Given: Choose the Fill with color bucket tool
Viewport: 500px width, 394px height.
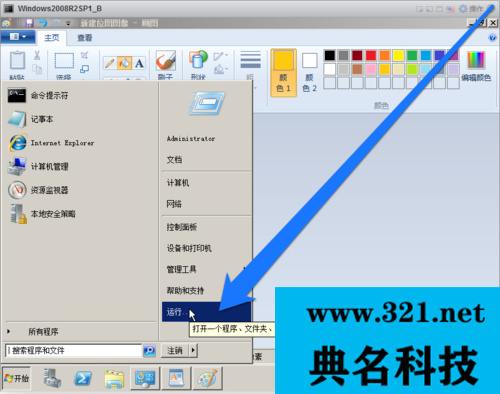Looking at the screenshot, I should [x=124, y=63].
